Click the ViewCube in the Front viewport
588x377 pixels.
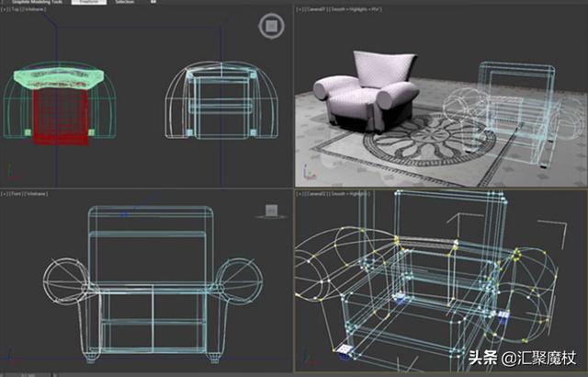click(x=271, y=211)
